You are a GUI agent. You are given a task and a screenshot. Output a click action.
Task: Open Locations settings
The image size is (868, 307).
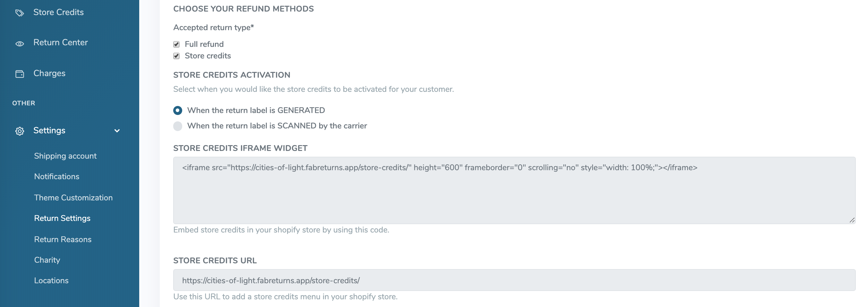pos(51,281)
